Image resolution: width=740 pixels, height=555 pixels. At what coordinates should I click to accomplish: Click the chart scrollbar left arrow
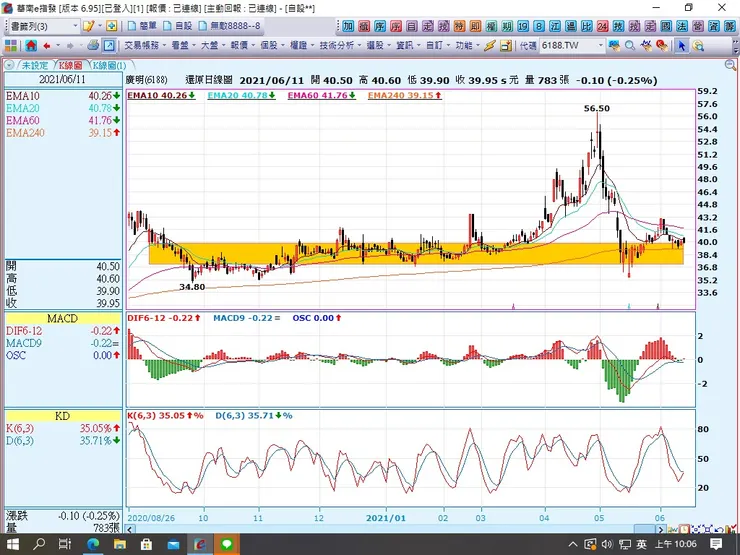point(130,530)
